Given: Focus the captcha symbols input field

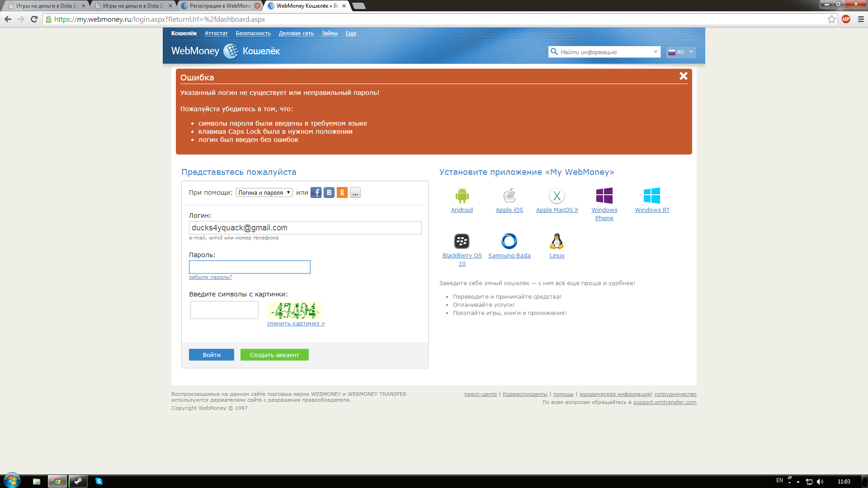Looking at the screenshot, I should (224, 310).
